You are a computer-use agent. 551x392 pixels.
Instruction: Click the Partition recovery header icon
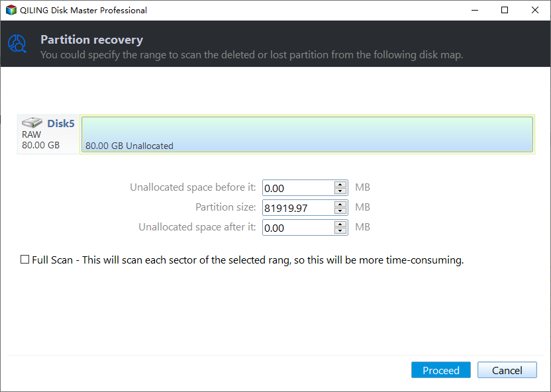pos(17,44)
